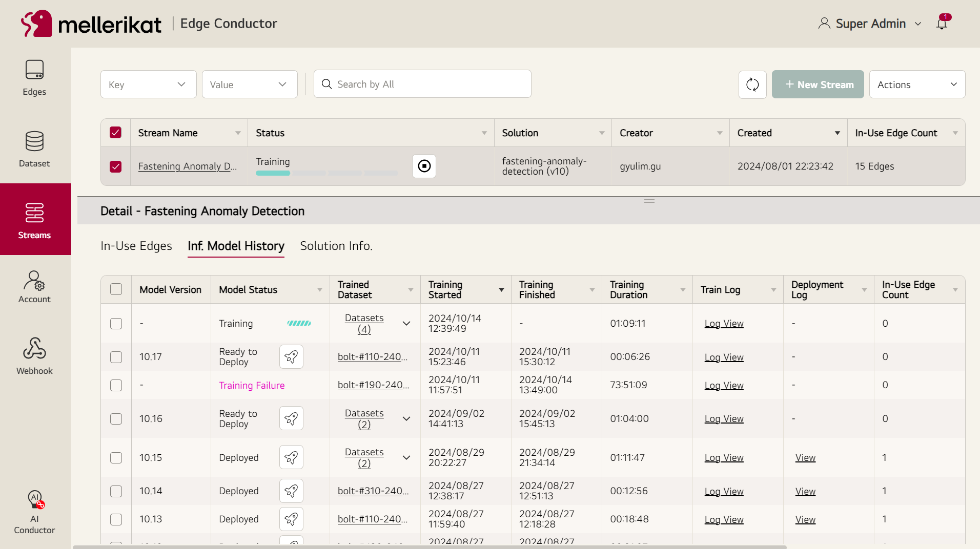This screenshot has height=549, width=980.
Task: Click the horizontal scrollbar at the bottom
Action: click(x=430, y=547)
